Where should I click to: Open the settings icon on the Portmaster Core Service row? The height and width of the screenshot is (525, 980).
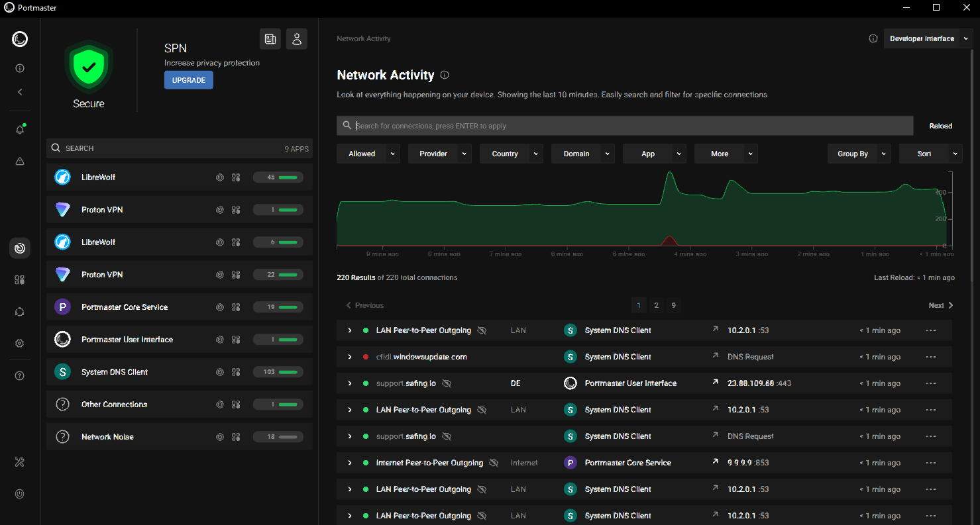tap(236, 307)
